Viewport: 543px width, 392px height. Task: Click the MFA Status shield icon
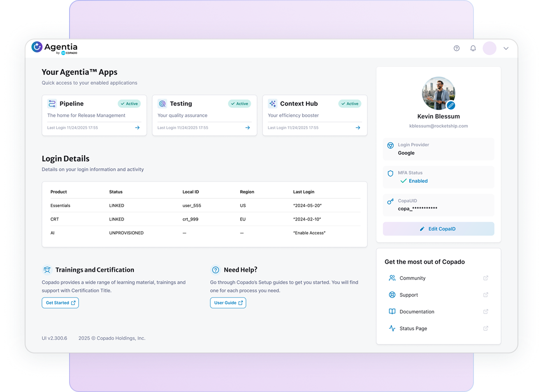390,173
